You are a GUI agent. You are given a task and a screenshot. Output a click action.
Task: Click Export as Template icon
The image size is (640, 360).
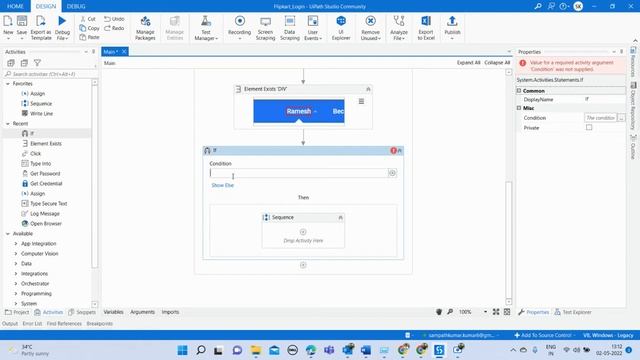tap(41, 21)
